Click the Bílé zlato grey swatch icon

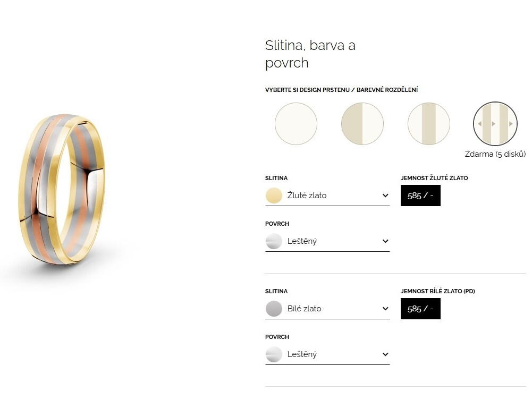(x=274, y=309)
